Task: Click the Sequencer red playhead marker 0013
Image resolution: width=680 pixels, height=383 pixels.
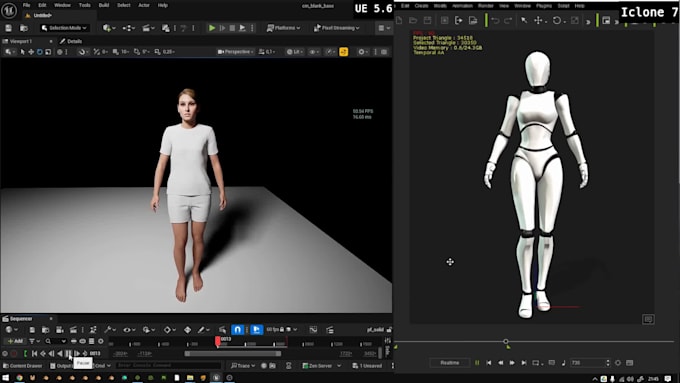Action: click(218, 341)
